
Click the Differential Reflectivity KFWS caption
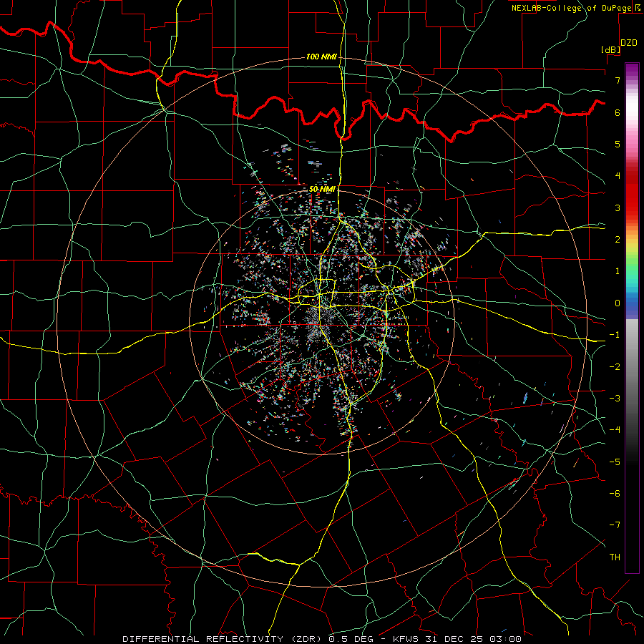tap(322, 639)
